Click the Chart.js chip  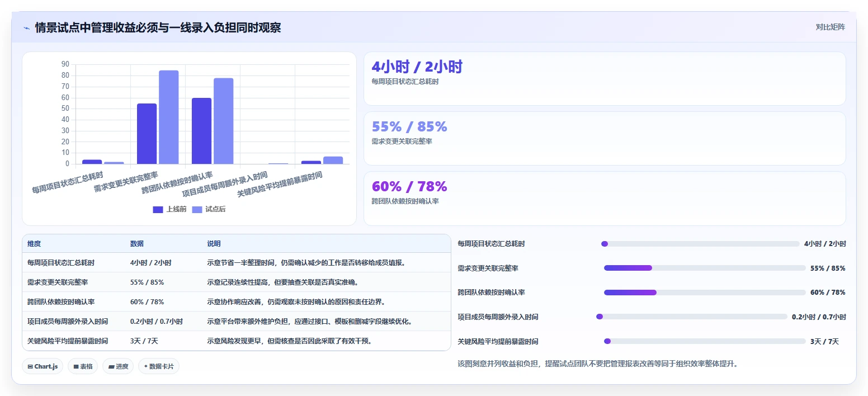click(x=43, y=366)
